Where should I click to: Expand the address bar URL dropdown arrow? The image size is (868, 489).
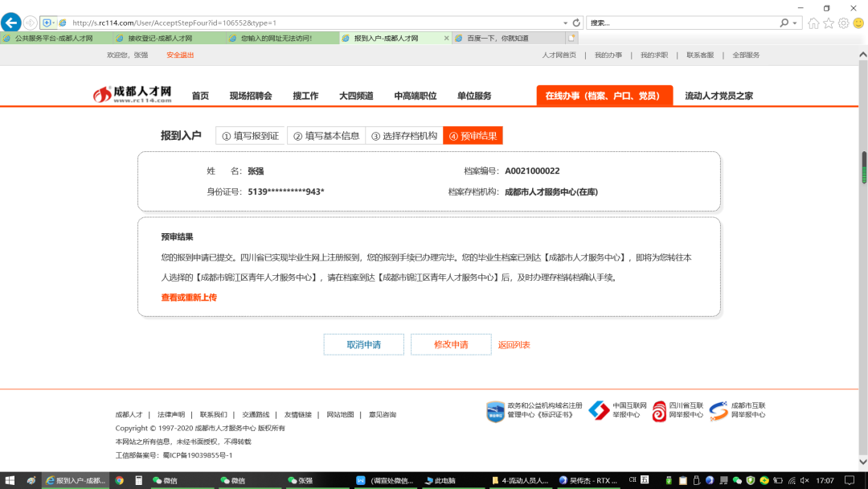coord(565,23)
